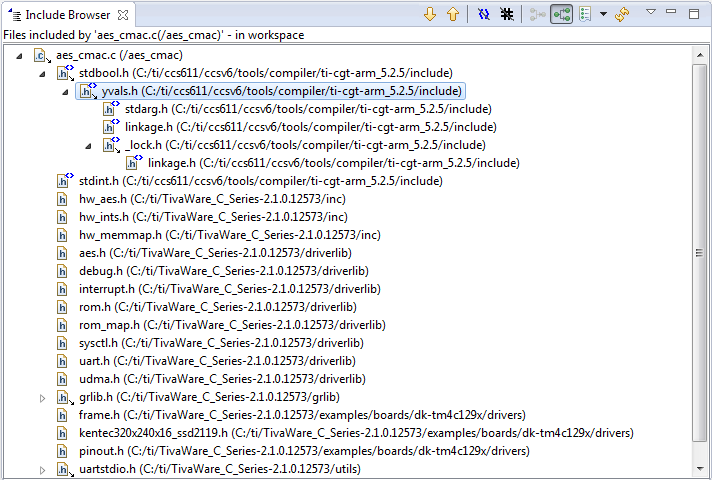
Task: Select linkage.h listed below stdarg.h
Action: (x=311, y=127)
